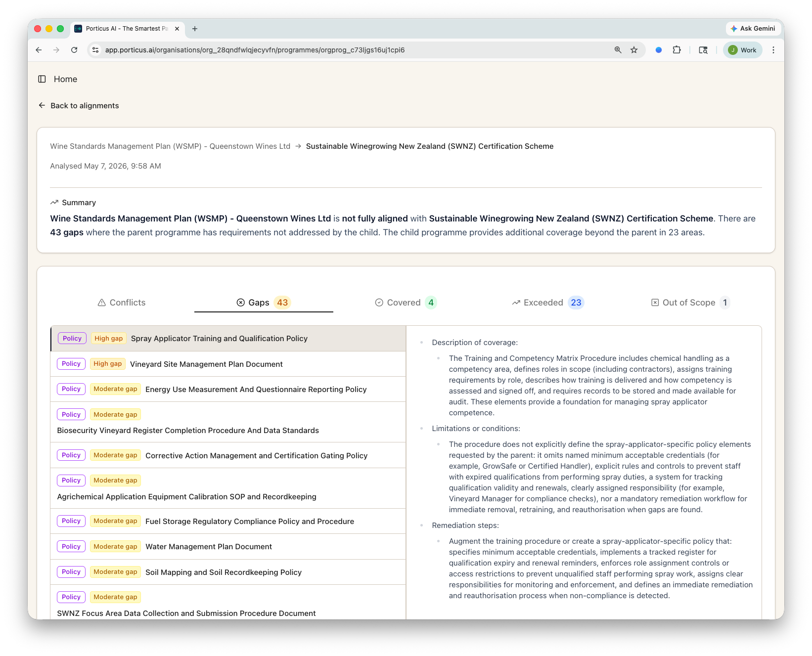Switch to the Covered tab

pyautogui.click(x=406, y=303)
